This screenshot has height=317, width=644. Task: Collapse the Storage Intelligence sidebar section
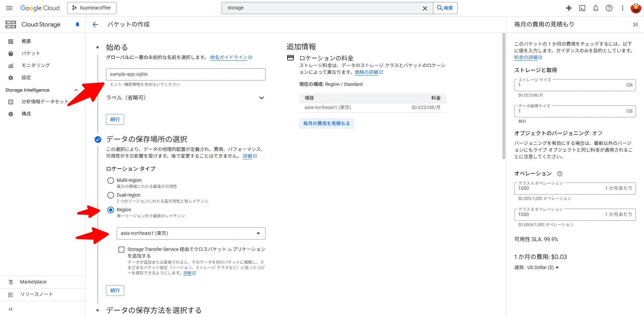tap(76, 90)
